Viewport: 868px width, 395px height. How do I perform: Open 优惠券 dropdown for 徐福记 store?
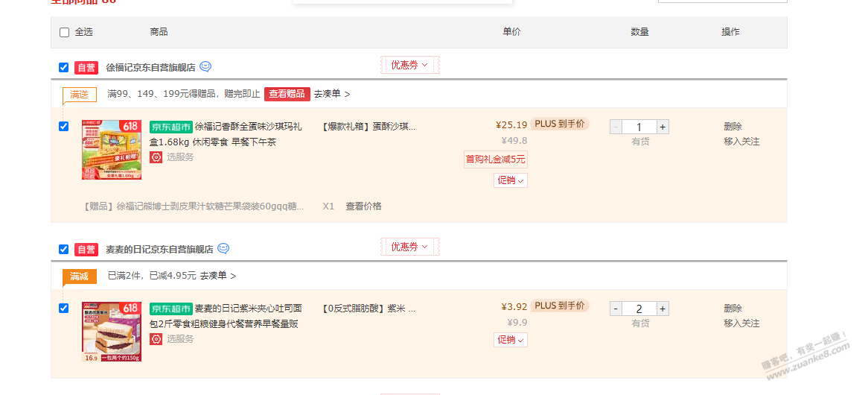click(409, 66)
